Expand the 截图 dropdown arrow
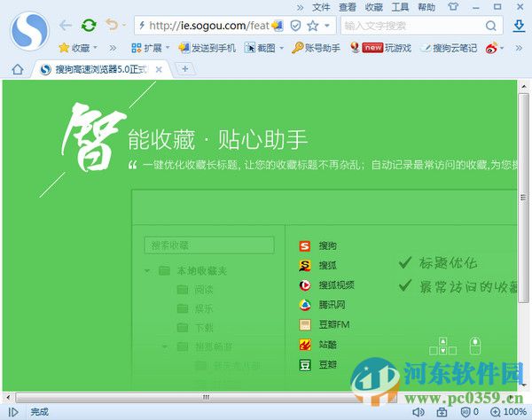The height and width of the screenshot is (420, 532). pos(282,48)
